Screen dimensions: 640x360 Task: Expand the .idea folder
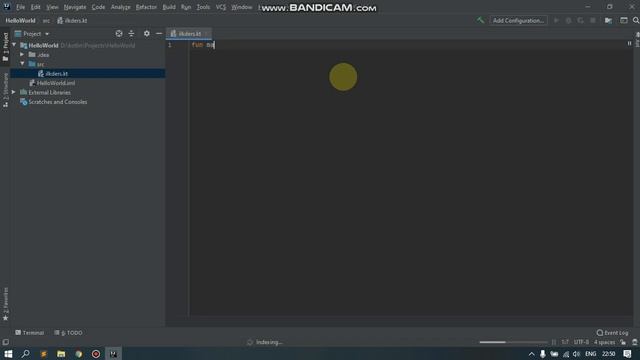(22, 54)
